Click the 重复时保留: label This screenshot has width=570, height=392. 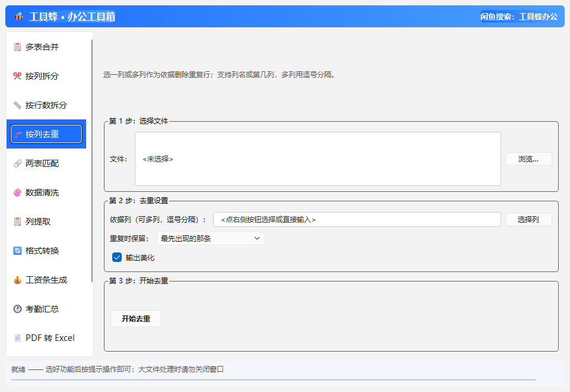[x=129, y=239]
